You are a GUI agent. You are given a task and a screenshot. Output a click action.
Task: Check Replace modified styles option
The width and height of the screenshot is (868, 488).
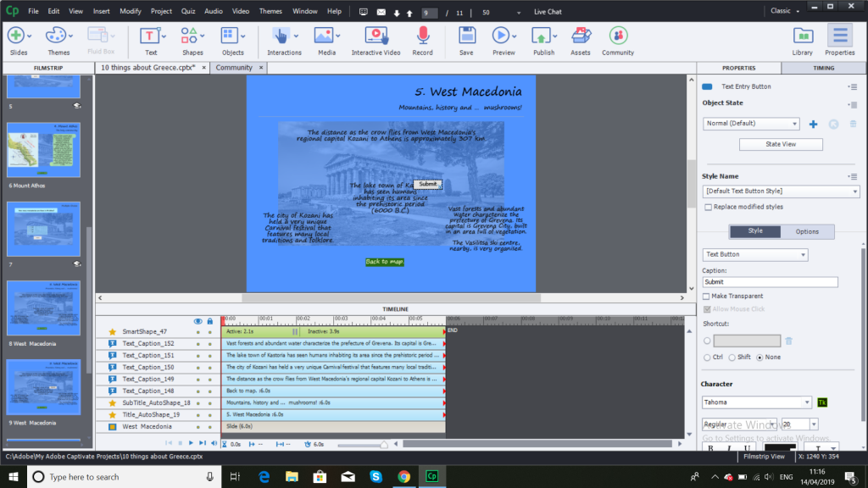707,207
